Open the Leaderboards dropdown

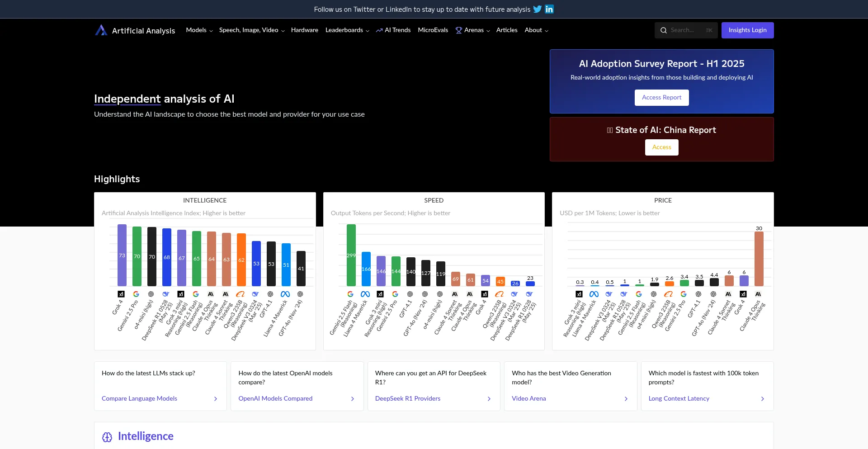coord(347,30)
